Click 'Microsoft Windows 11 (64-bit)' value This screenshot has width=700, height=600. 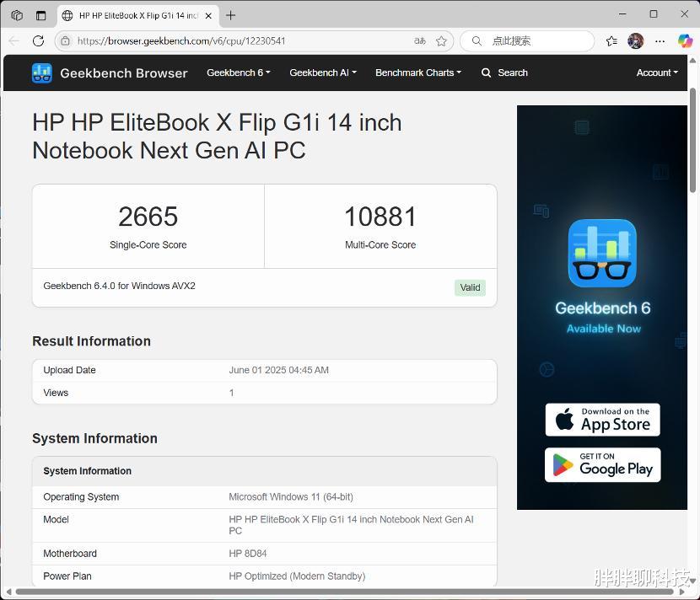[291, 497]
